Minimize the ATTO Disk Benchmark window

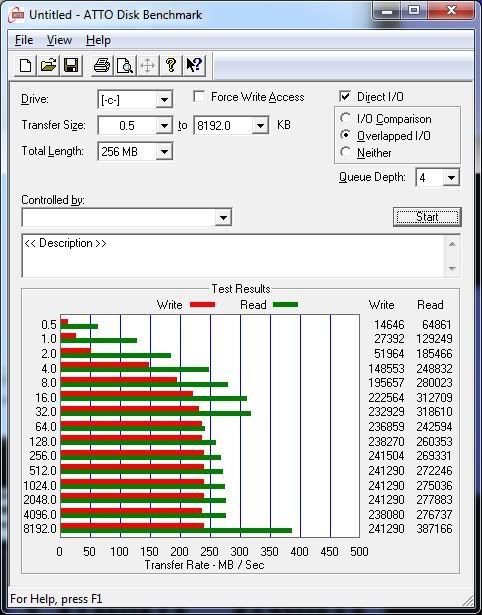pyautogui.click(x=387, y=11)
